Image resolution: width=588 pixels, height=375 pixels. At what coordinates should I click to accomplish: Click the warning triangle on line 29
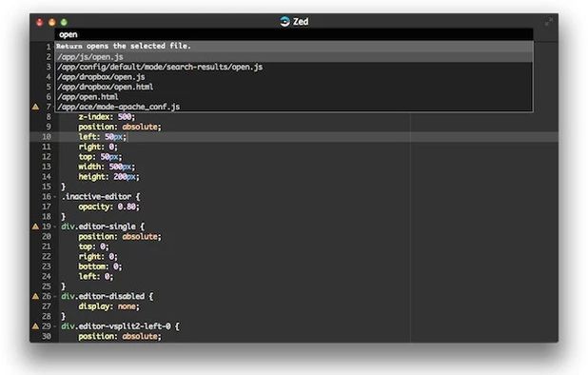pos(35,326)
